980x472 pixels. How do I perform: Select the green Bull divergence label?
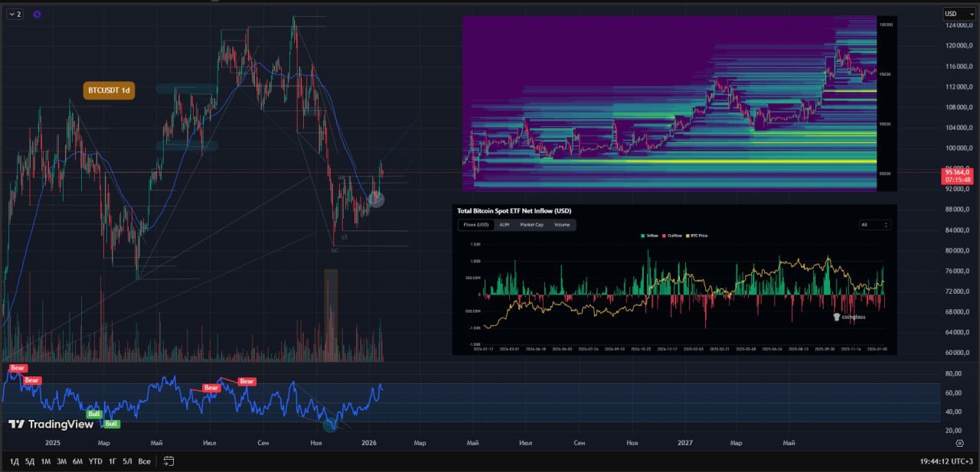click(94, 414)
